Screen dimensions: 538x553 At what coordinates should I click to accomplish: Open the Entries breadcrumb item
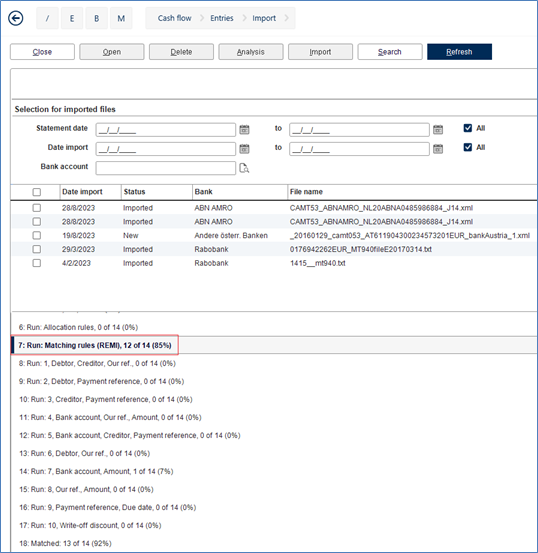click(x=222, y=18)
